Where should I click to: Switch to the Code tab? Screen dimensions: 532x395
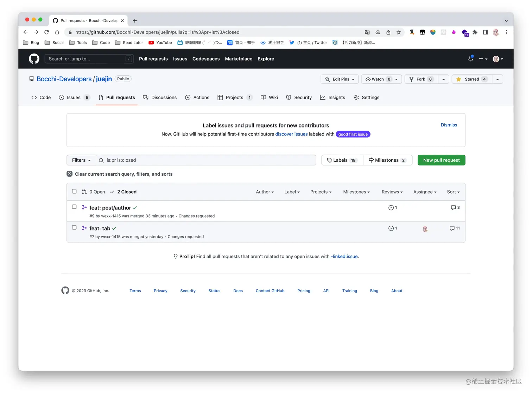click(x=41, y=98)
